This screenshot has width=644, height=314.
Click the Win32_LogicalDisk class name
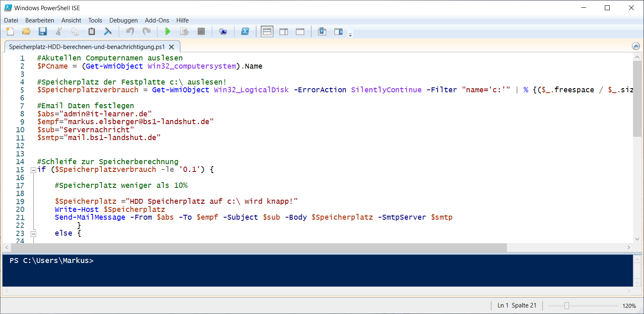tap(251, 90)
